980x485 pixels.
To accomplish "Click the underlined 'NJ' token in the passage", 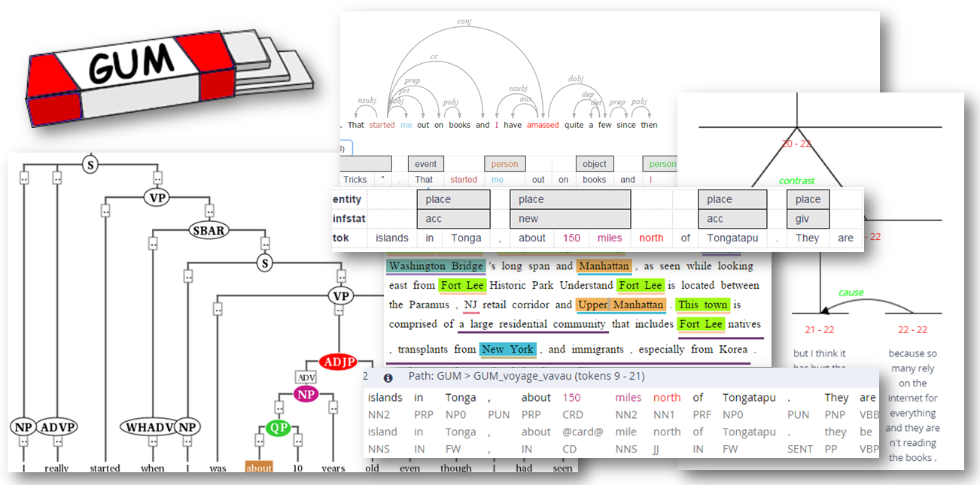I will tap(471, 305).
